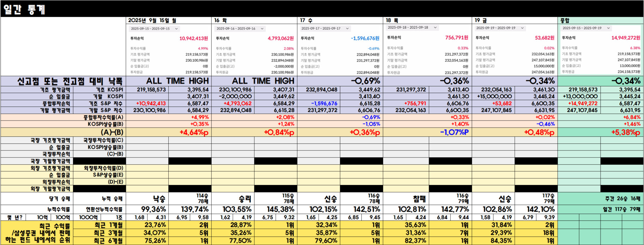Open the weekly 2025-09-15 ~ 2025-09-19 range dropdown

[x=586, y=27]
